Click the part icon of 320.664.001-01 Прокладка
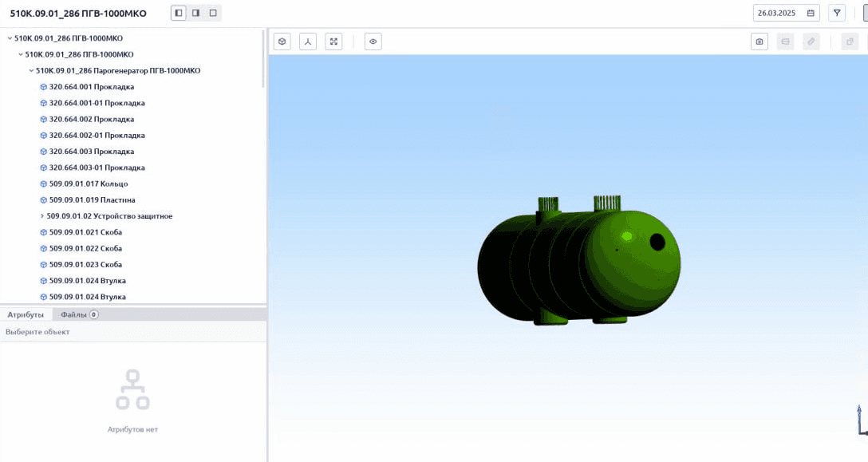 point(43,103)
